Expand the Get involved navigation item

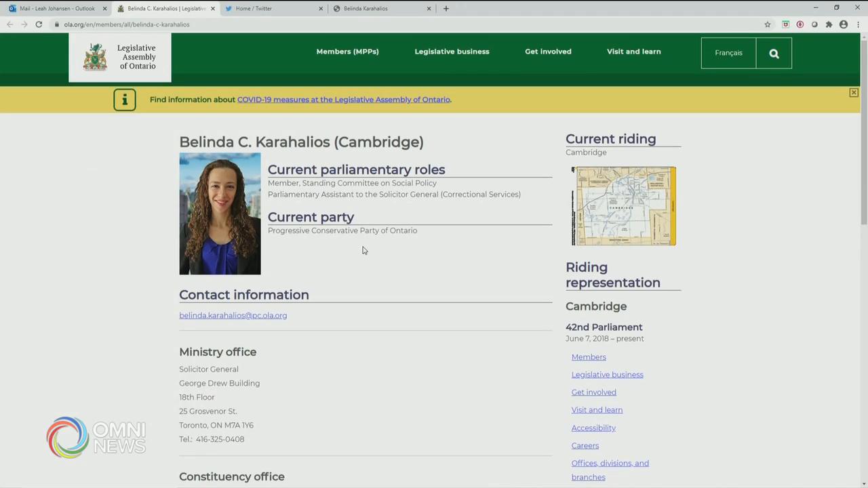point(548,52)
